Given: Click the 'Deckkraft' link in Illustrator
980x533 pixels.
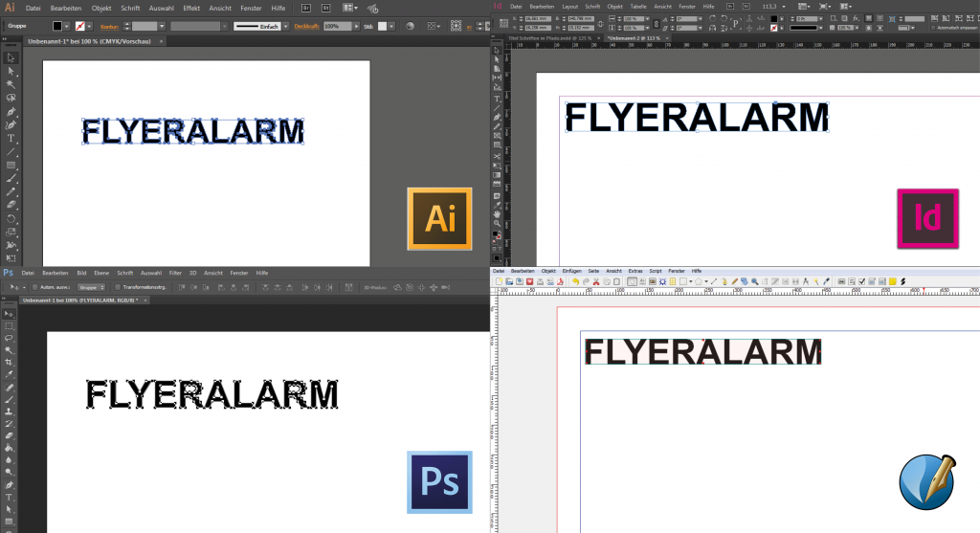Looking at the screenshot, I should pos(306,26).
